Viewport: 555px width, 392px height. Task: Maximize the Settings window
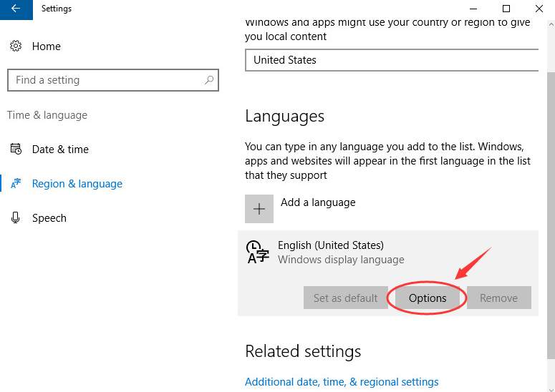(x=506, y=9)
